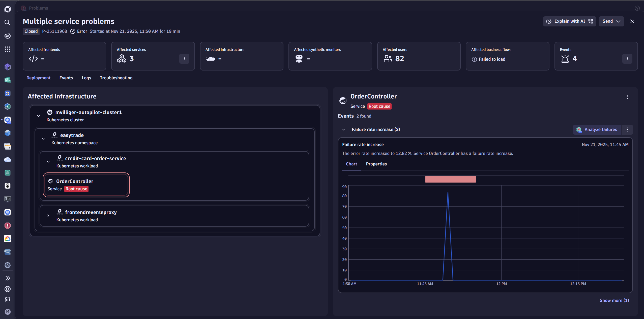Open OrderController three-dot options menu

click(627, 97)
